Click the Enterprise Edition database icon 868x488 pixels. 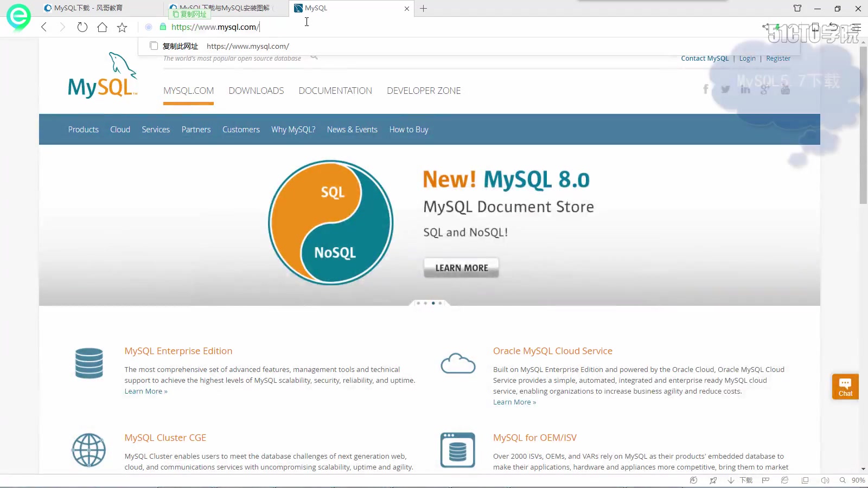pos(89,363)
